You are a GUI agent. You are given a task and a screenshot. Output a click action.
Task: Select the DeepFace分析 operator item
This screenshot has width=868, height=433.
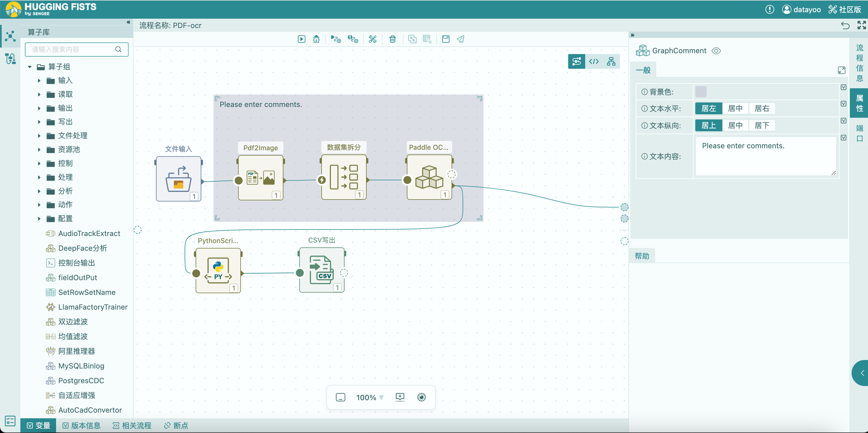pyautogui.click(x=82, y=248)
